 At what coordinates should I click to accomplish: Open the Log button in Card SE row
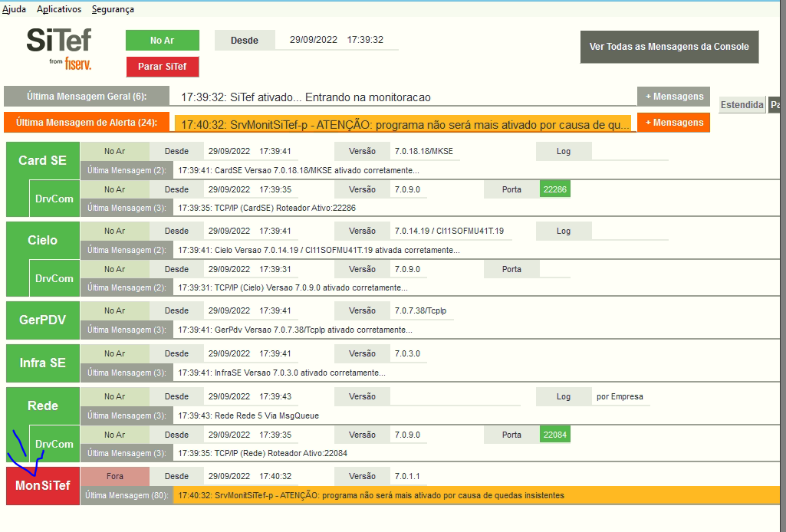[564, 151]
